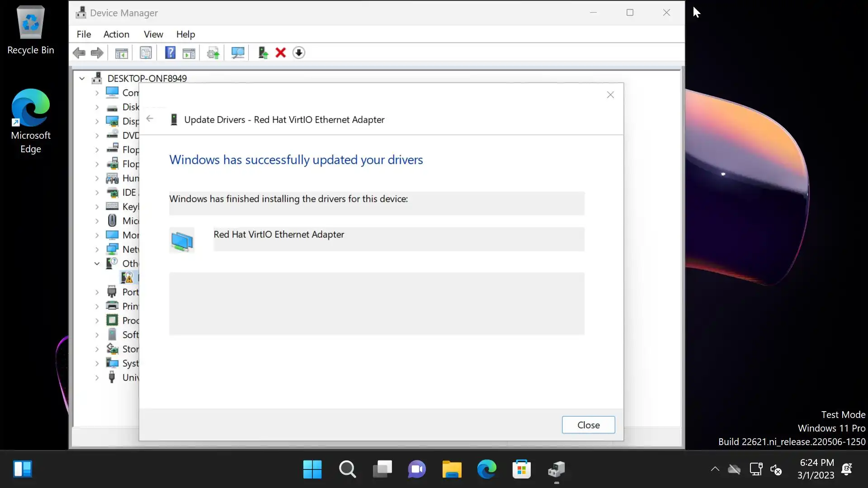The height and width of the screenshot is (488, 868).
Task: Click the properties toolbar icon
Action: click(x=146, y=53)
